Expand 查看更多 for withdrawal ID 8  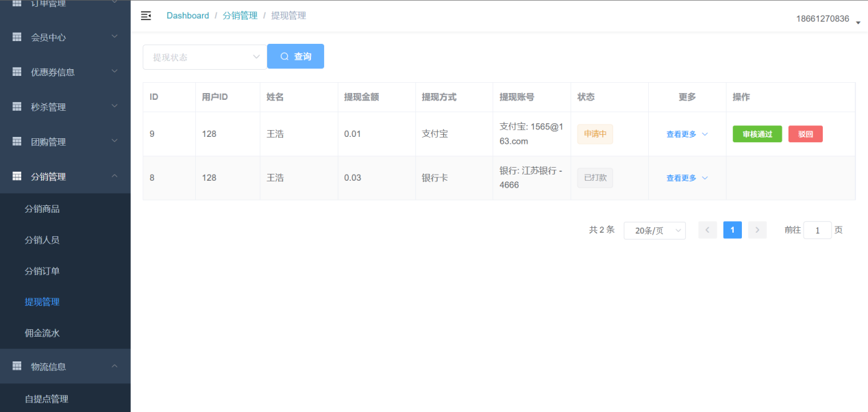(686, 178)
